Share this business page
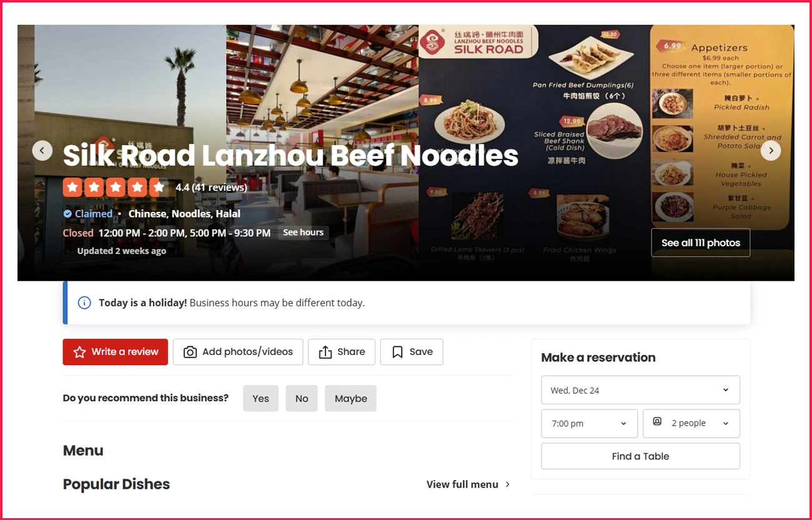This screenshot has height=520, width=812. point(342,352)
